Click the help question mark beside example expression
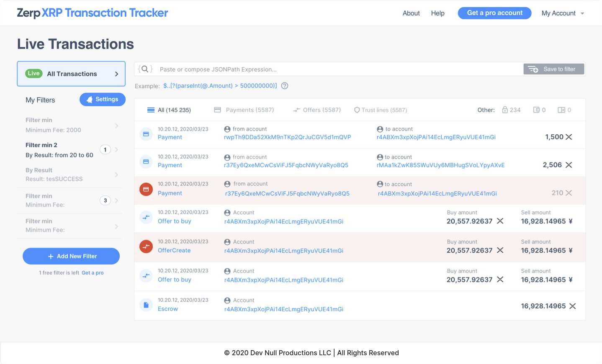This screenshot has height=364, width=602. tap(285, 86)
